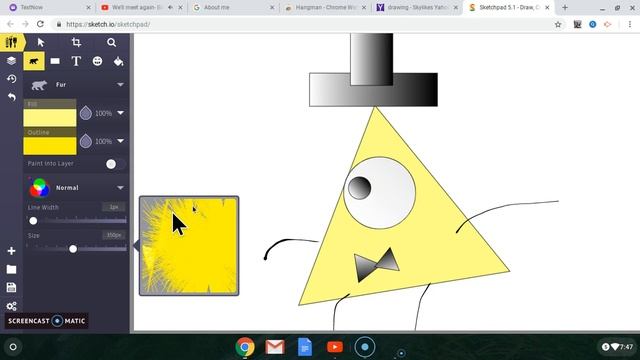Click the Fur brush preview thumbnail

click(x=189, y=246)
